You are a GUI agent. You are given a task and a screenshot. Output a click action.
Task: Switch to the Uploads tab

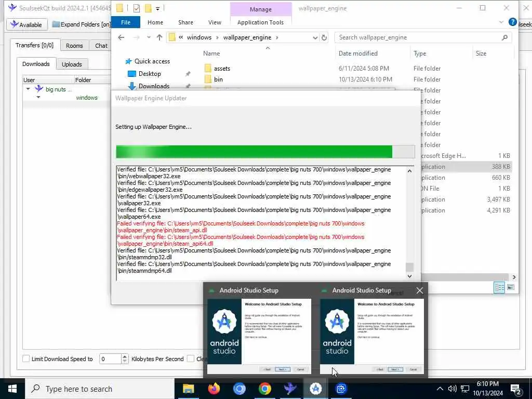(x=72, y=64)
